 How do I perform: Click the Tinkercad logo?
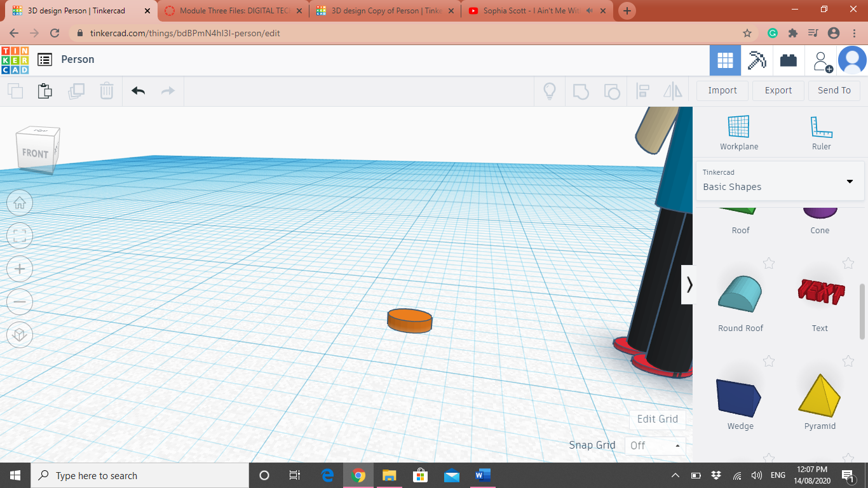click(15, 60)
